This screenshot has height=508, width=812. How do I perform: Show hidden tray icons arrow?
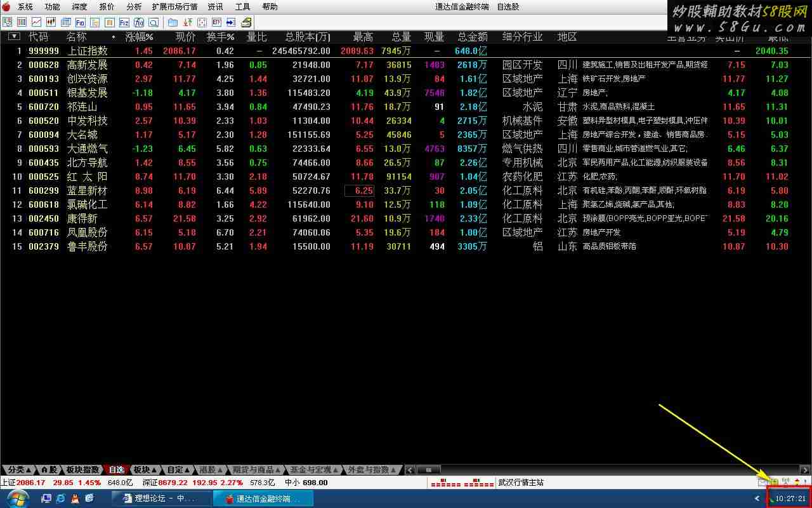[x=757, y=498]
